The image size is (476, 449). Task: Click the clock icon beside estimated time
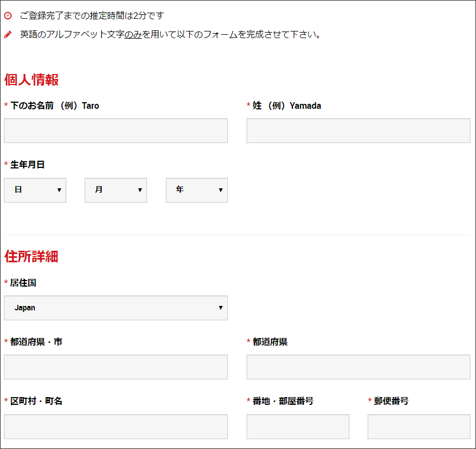8,16
